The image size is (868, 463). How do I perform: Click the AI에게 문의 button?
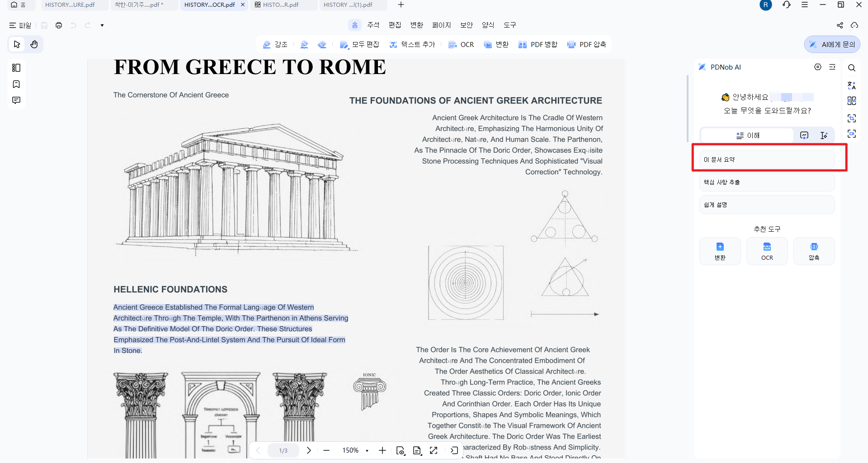(x=832, y=44)
